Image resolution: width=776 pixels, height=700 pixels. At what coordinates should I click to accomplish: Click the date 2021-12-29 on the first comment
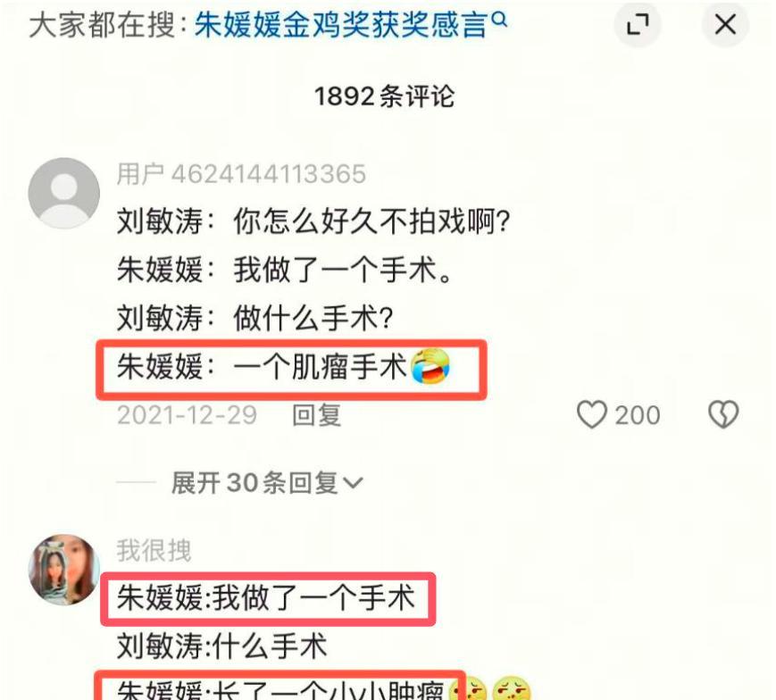[x=187, y=415]
